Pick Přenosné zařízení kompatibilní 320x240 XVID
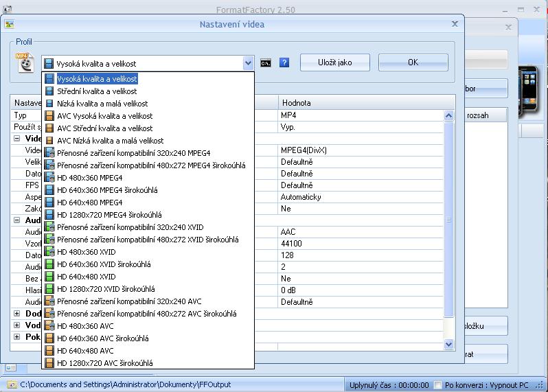The image size is (548, 392). (130, 227)
